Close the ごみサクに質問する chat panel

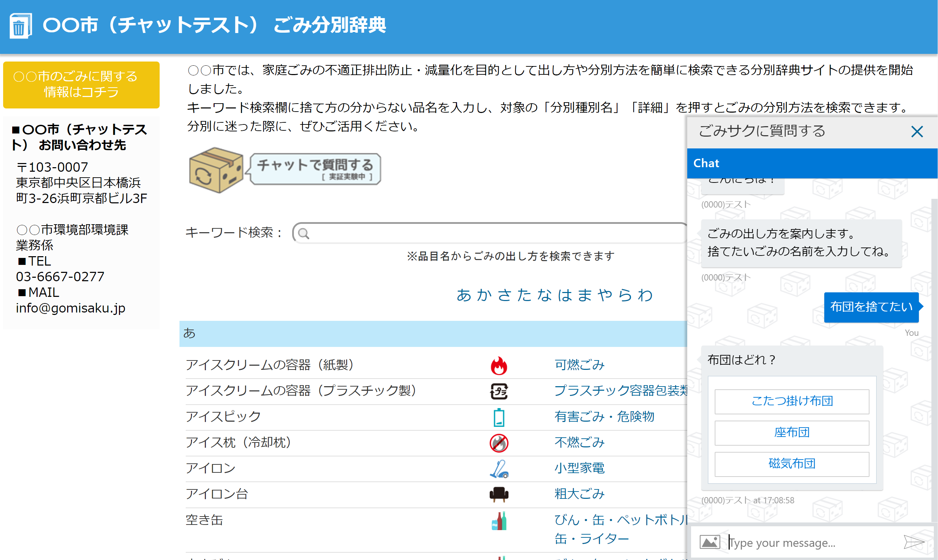916,132
